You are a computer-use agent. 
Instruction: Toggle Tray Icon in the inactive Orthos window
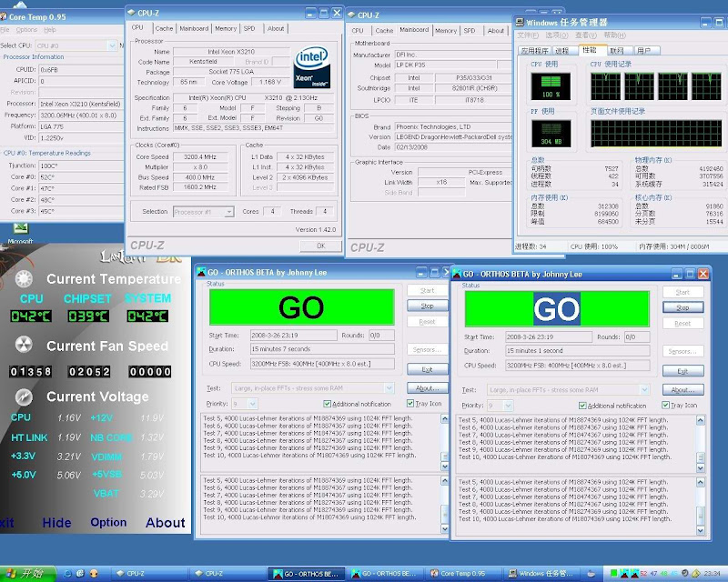coord(410,403)
